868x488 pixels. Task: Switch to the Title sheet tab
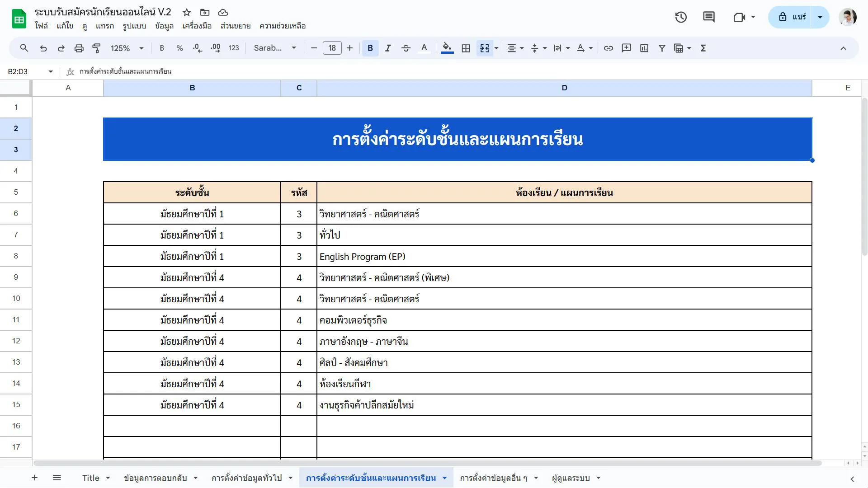click(x=91, y=478)
